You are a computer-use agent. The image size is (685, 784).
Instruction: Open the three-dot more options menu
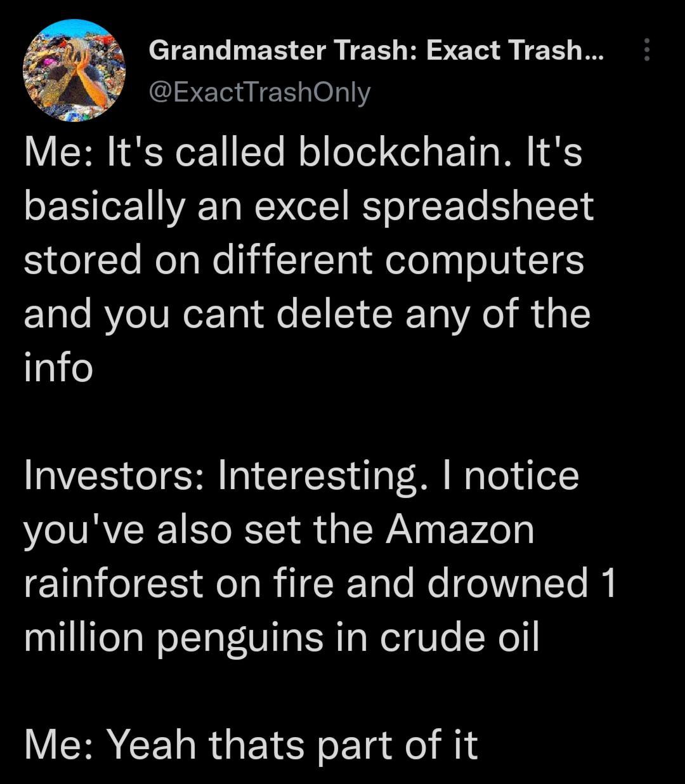(x=646, y=49)
